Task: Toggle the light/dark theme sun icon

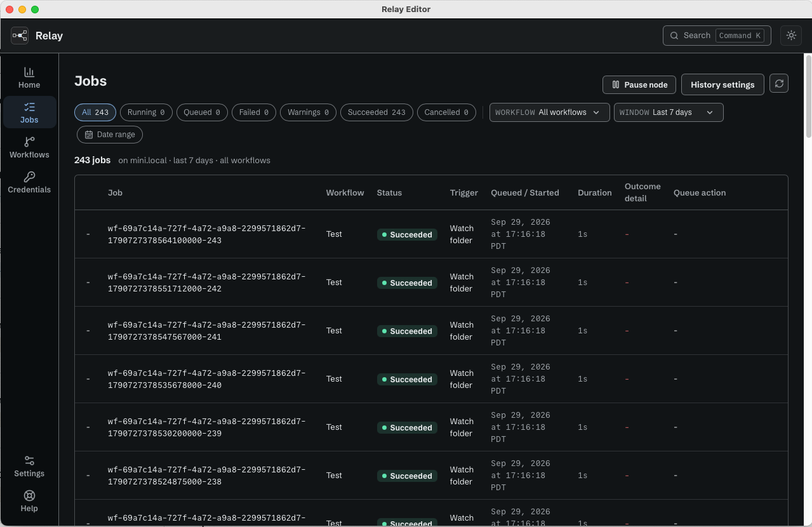Action: pyautogui.click(x=791, y=36)
